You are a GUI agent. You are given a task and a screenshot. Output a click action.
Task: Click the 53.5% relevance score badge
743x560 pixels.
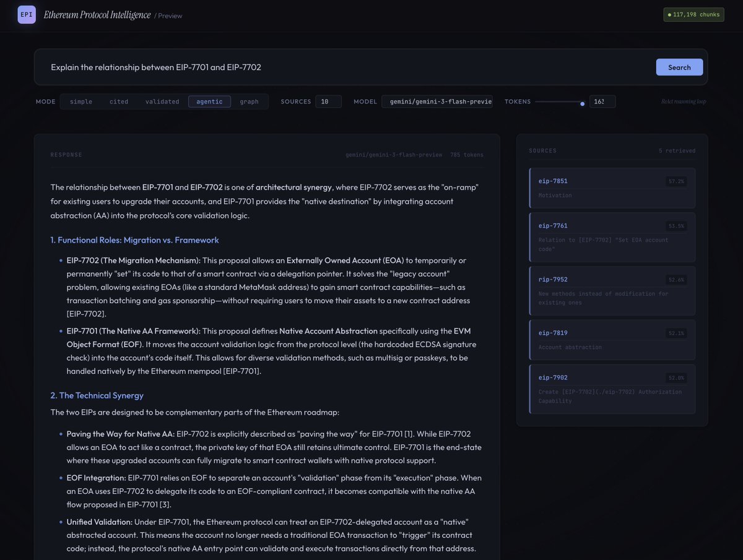click(677, 226)
